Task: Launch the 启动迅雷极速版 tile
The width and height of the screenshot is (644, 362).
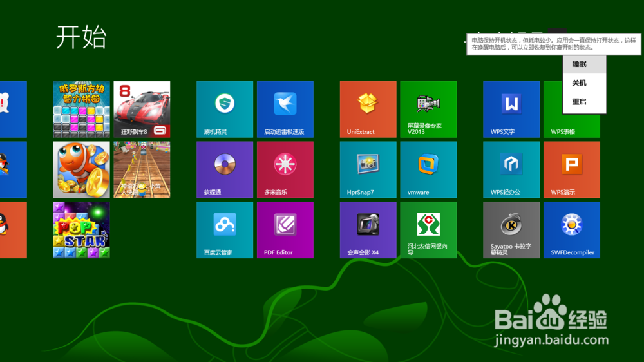Action: click(285, 110)
